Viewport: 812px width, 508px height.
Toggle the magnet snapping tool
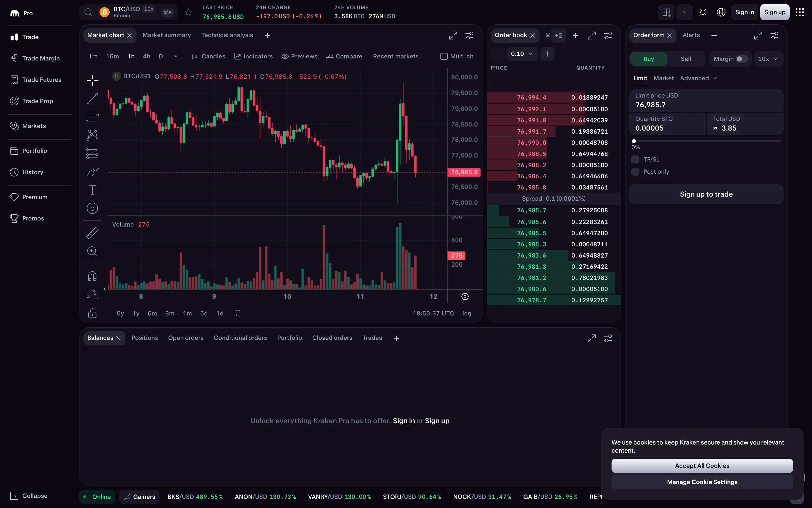pyautogui.click(x=92, y=276)
